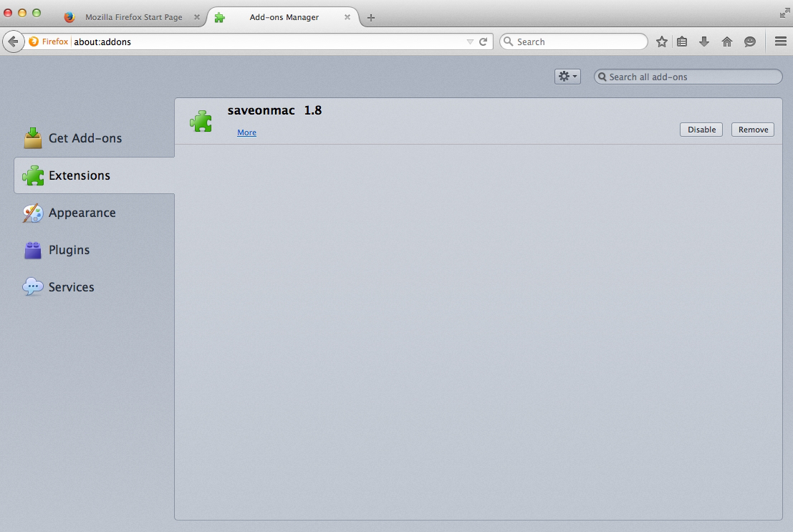Open a new tab with plus button
The height and width of the screenshot is (532, 793).
pyautogui.click(x=370, y=18)
